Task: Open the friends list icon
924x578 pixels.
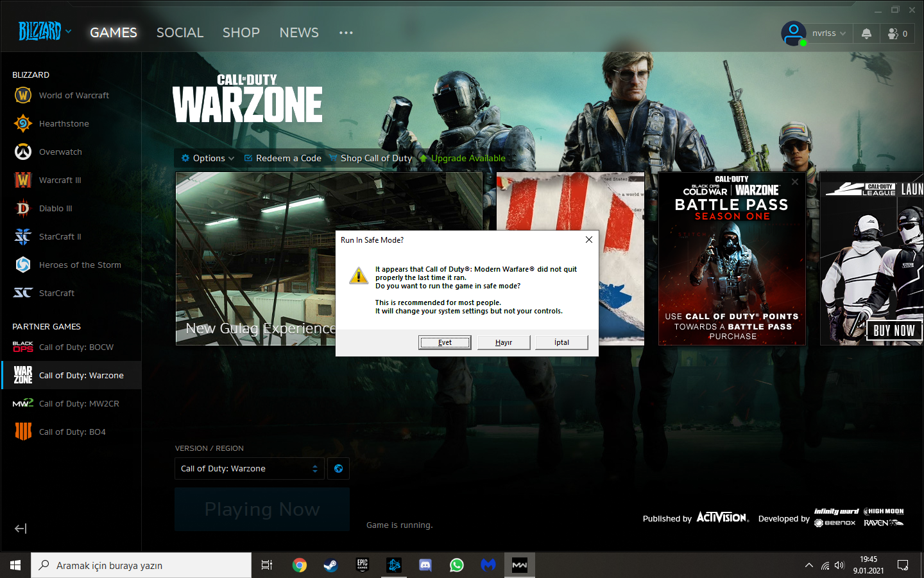Action: (893, 33)
